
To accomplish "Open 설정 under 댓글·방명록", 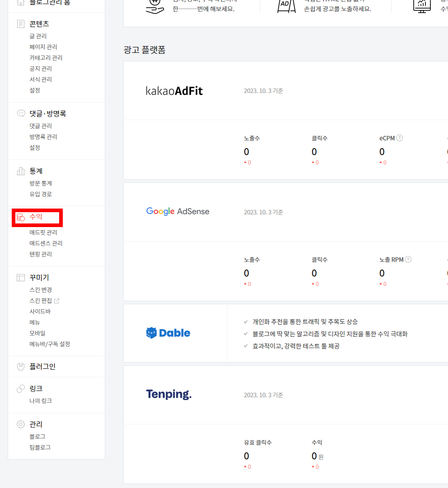I will click(35, 148).
